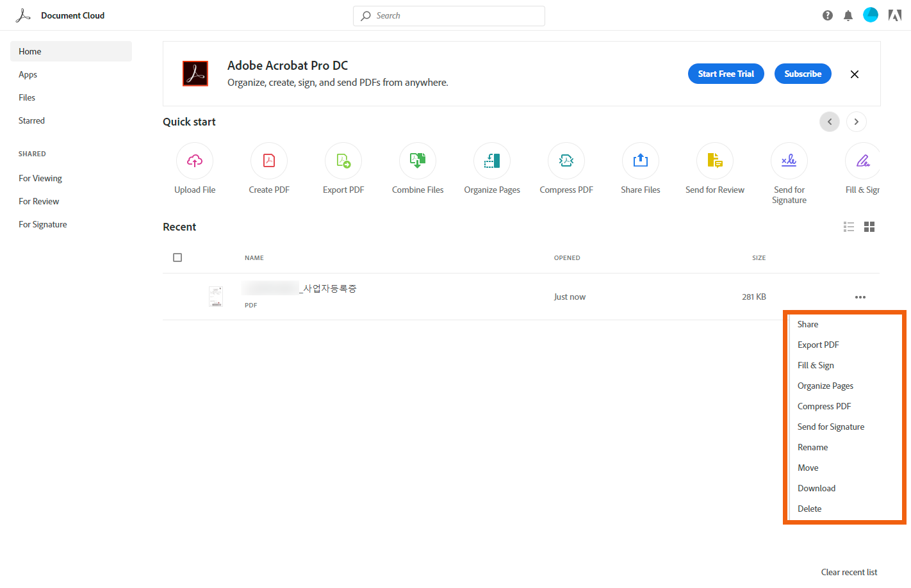
Task: Click the Adobe logo in the top-right corner
Action: pos(895,15)
